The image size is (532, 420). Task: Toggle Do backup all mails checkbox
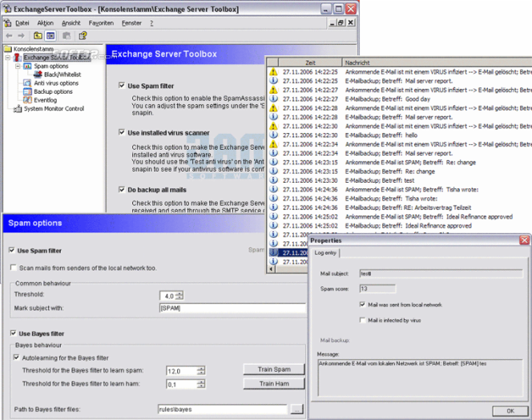122,189
